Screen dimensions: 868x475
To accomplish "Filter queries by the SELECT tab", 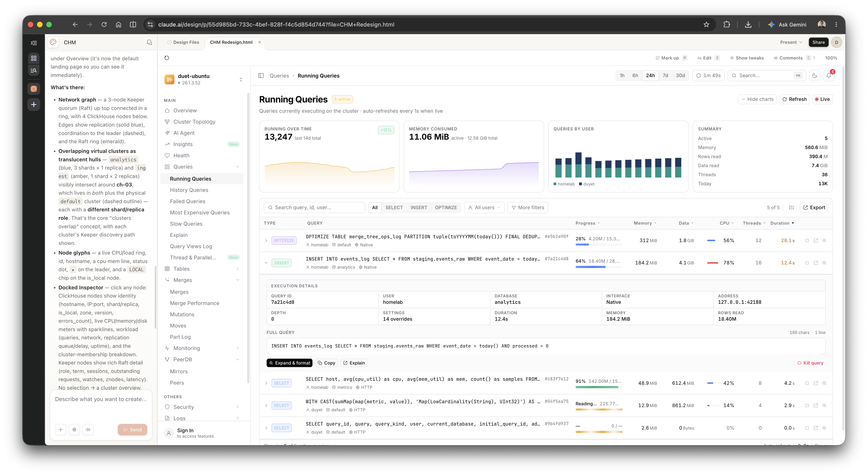I will (x=394, y=208).
